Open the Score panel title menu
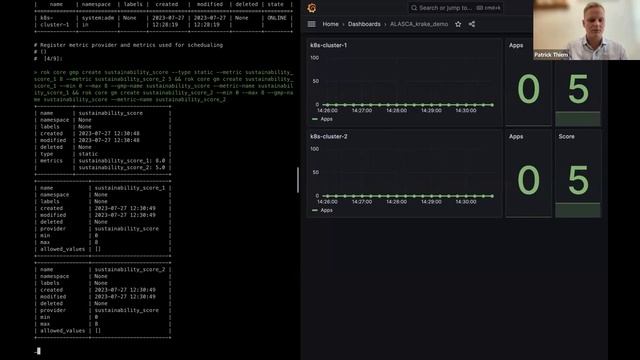Viewport: 640px width, 360px height. [567, 136]
